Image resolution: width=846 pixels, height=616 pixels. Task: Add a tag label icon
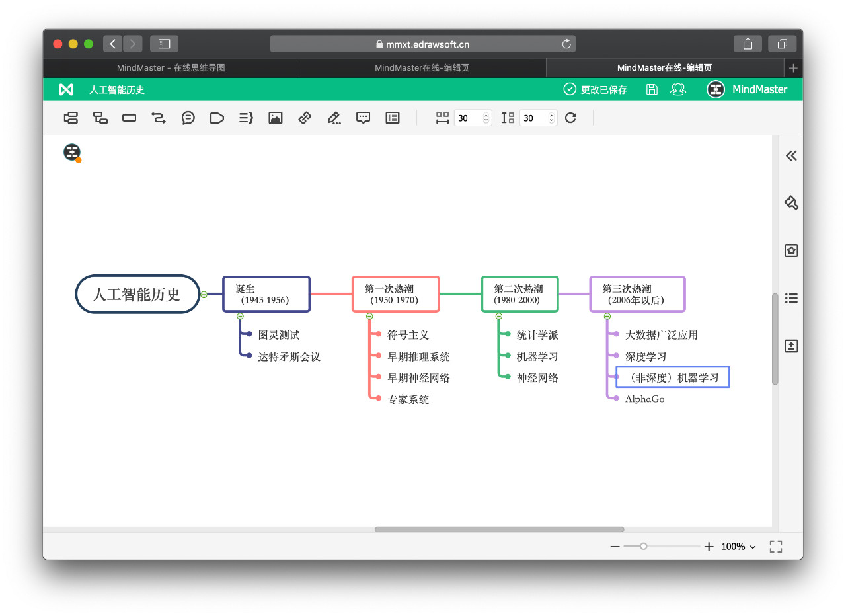tap(217, 118)
